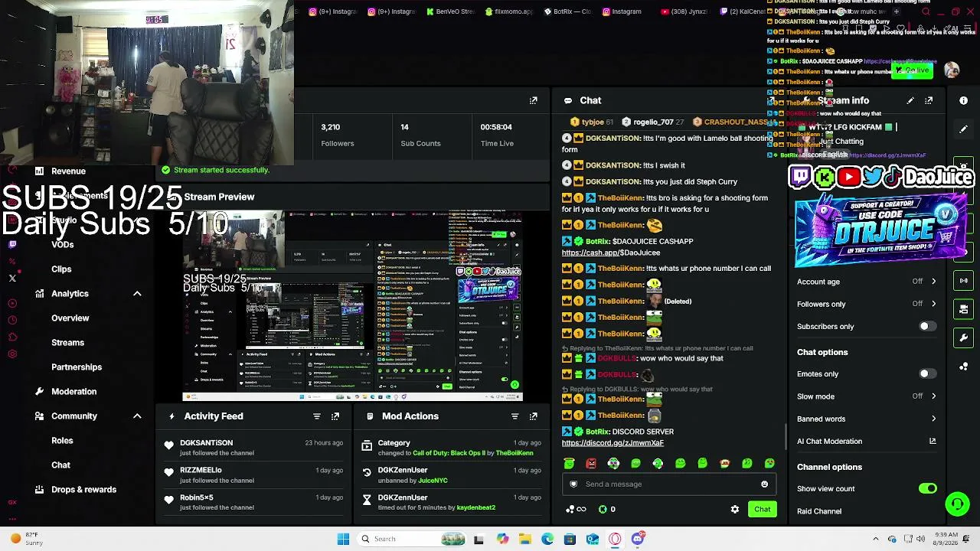Viewport: 980px width, 551px height.
Task: Open Account age setting
Action: [x=867, y=282]
